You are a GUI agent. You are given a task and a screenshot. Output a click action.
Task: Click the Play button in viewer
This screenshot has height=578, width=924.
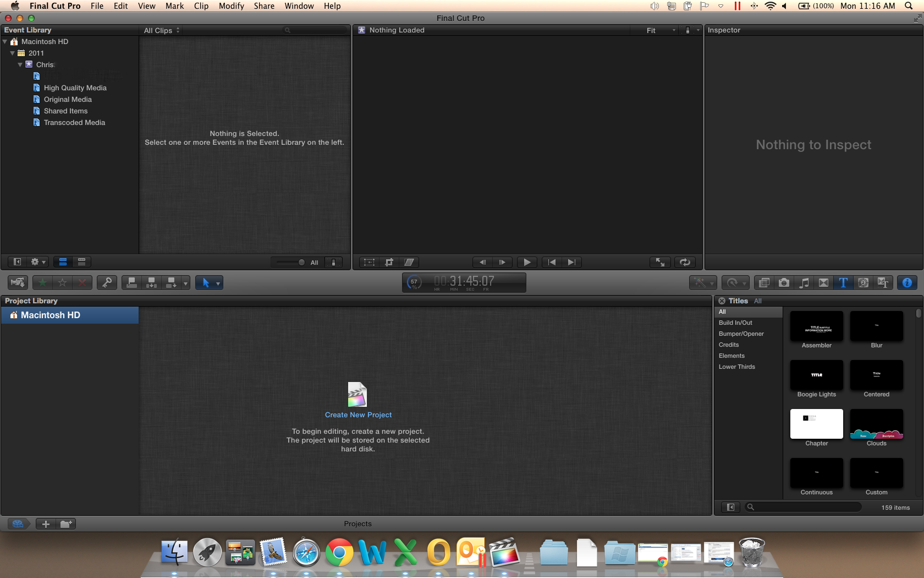point(527,262)
